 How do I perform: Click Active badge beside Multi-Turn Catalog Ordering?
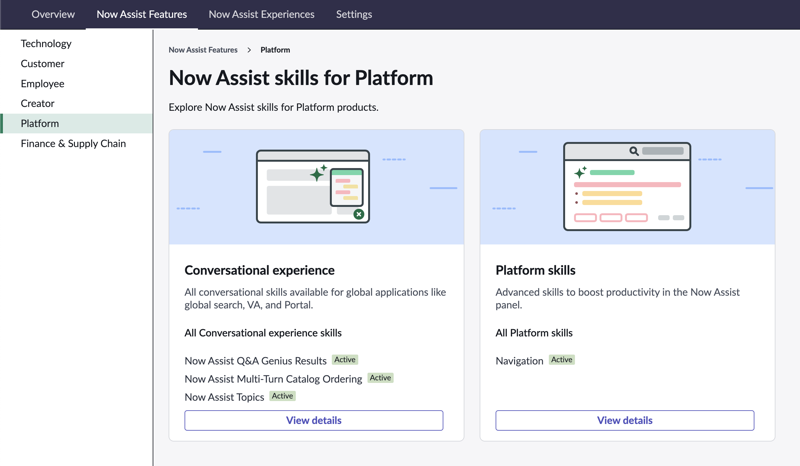click(x=381, y=378)
